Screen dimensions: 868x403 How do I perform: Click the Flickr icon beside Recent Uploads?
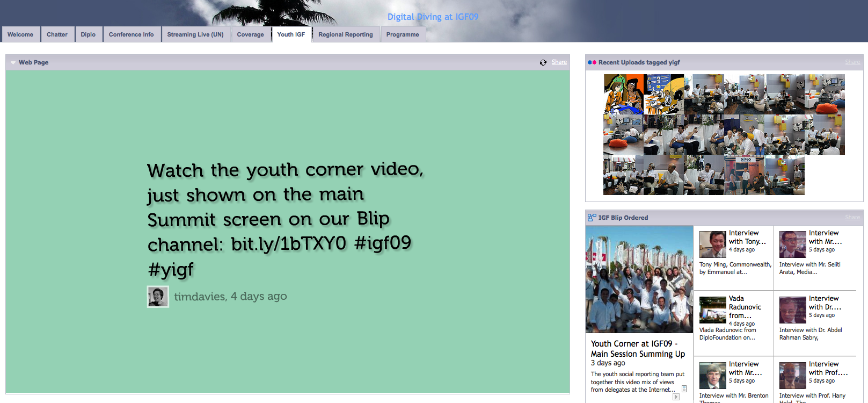pyautogui.click(x=592, y=62)
